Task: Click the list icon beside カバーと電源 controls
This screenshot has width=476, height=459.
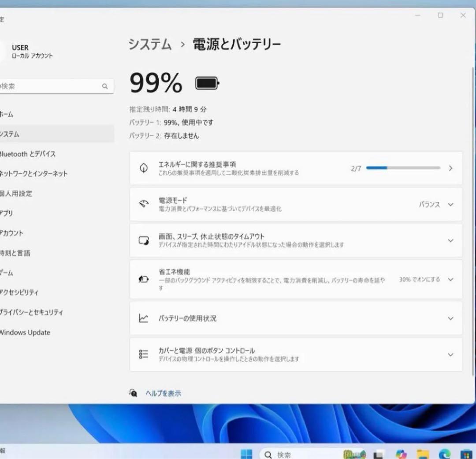Action: click(x=143, y=354)
